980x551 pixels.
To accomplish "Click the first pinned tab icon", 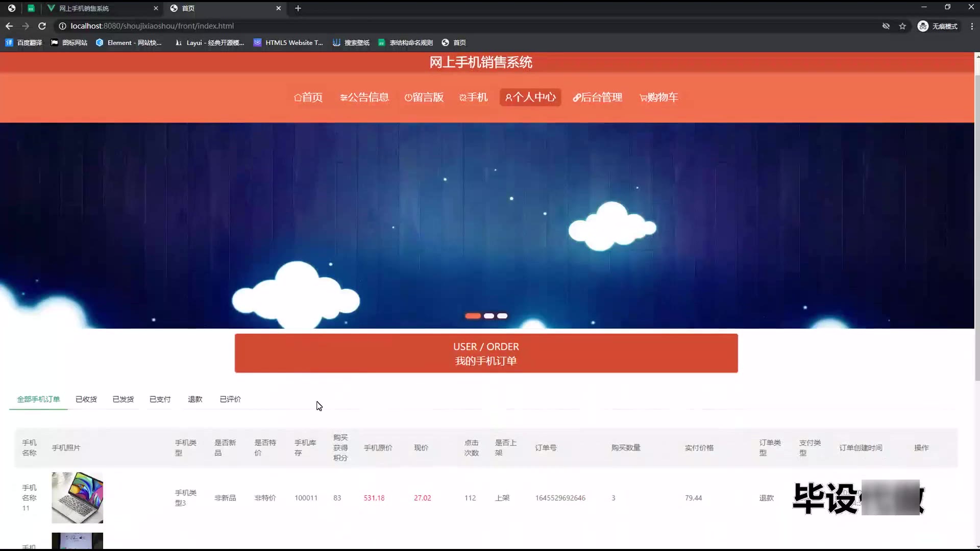I will (12, 8).
